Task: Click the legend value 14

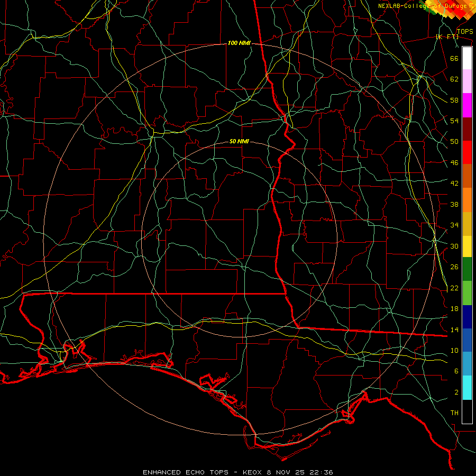Action: 454,329
